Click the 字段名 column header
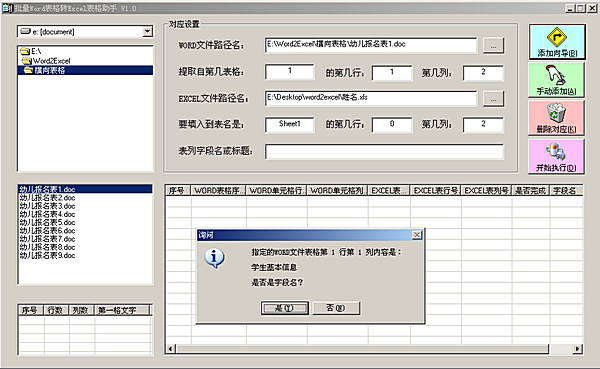This screenshot has height=369, width=600. pos(566,190)
